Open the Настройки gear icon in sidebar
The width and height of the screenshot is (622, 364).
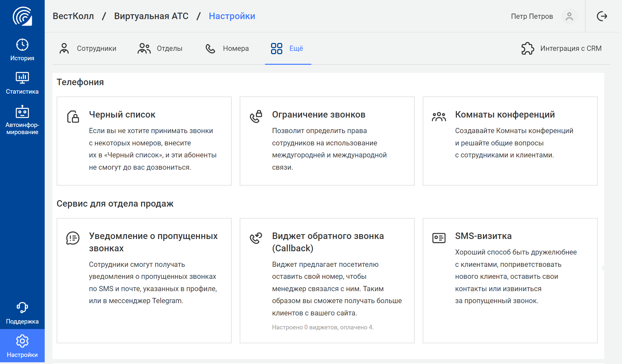(x=22, y=341)
